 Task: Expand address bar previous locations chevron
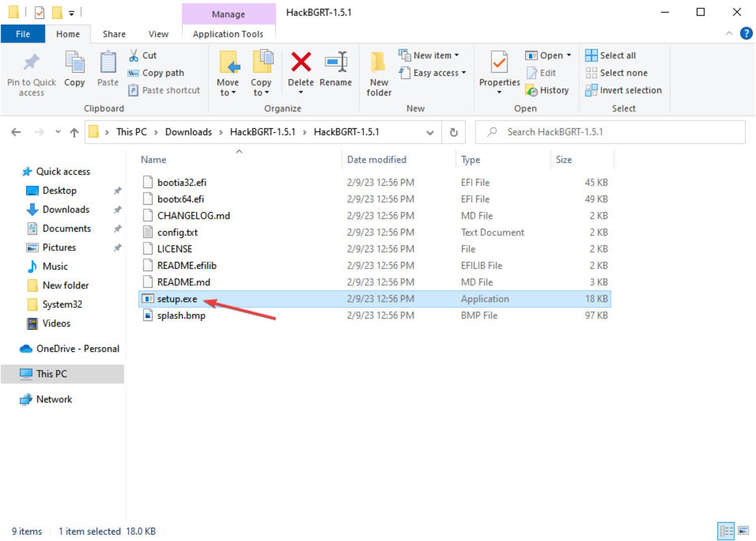(430, 133)
